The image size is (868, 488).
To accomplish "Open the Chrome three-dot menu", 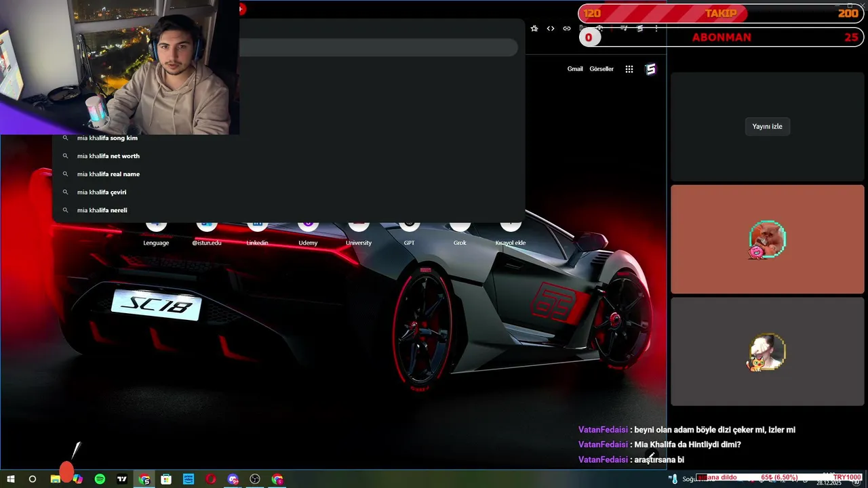I will [x=656, y=28].
